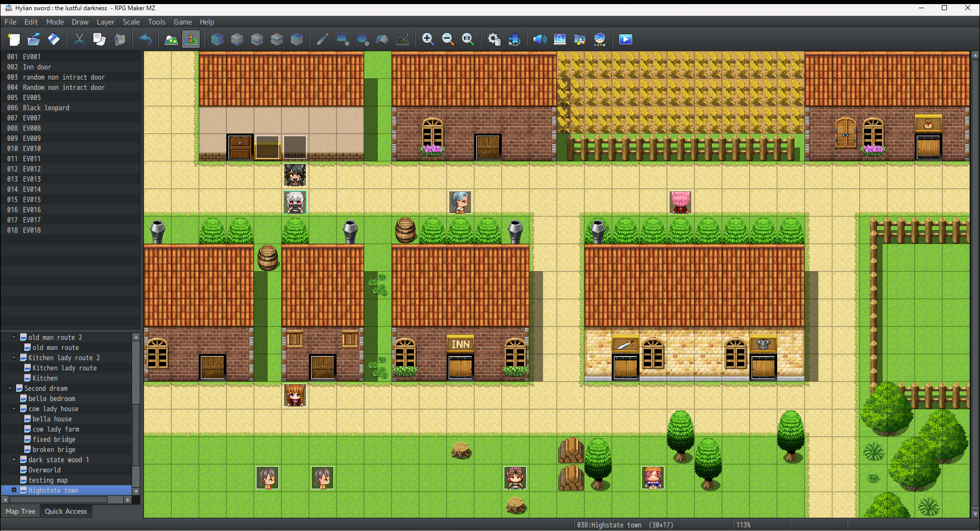Viewport: 980px width, 531px height.
Task: Open the Database editor
Action: (x=493, y=39)
